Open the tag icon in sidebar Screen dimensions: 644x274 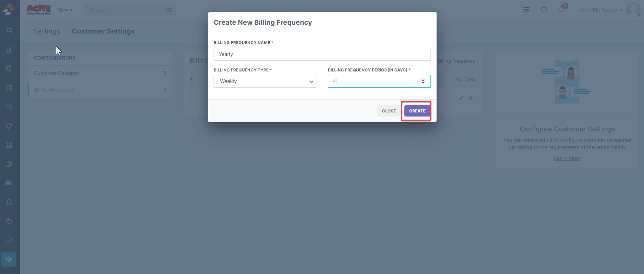(x=9, y=126)
